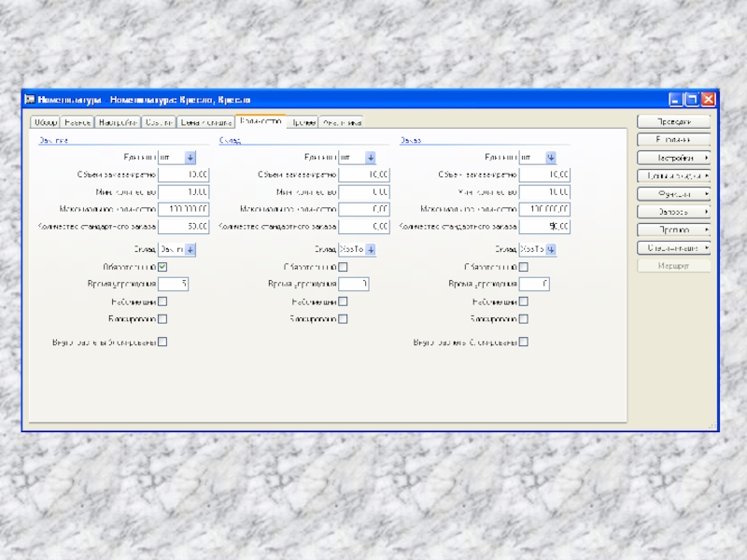Click the greyed-out Маршрут button
Screen dimensions: 747x560
click(673, 266)
